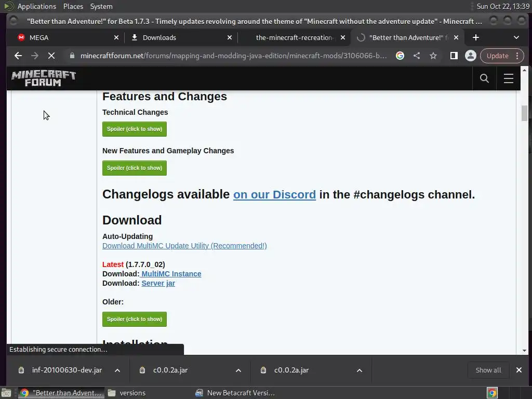Image resolution: width=532 pixels, height=399 pixels.
Task: Close the Downloads tab
Action: (230, 37)
